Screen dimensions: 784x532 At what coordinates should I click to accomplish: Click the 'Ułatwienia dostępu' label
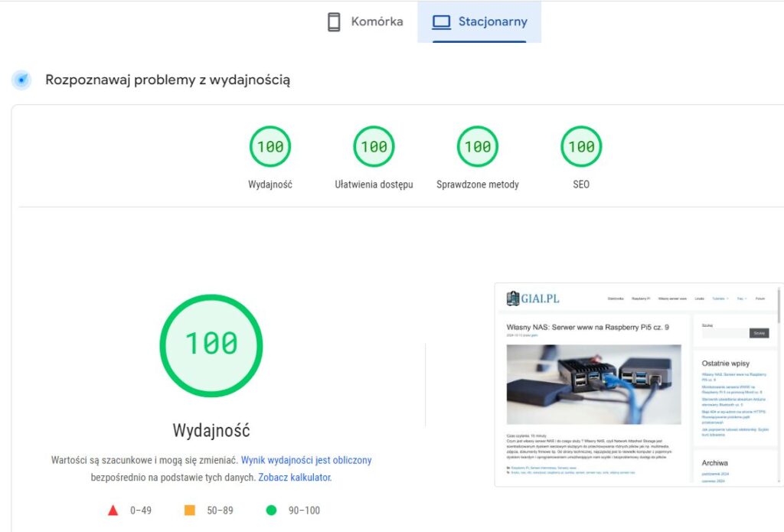374,184
